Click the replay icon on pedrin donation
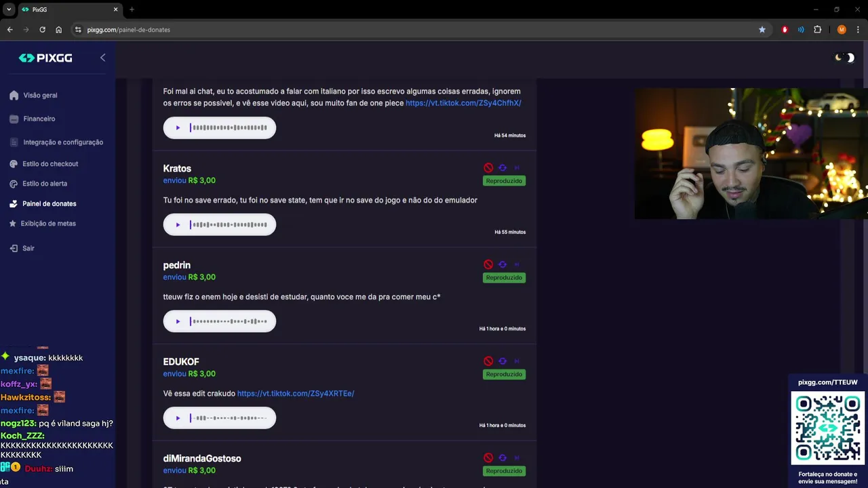Viewport: 868px width, 488px height. (x=502, y=264)
